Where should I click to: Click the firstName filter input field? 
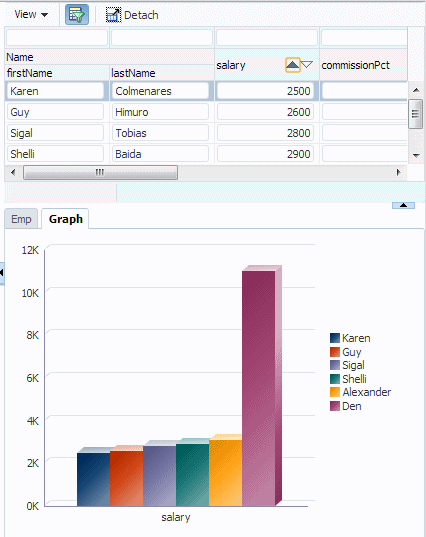pos(57,38)
